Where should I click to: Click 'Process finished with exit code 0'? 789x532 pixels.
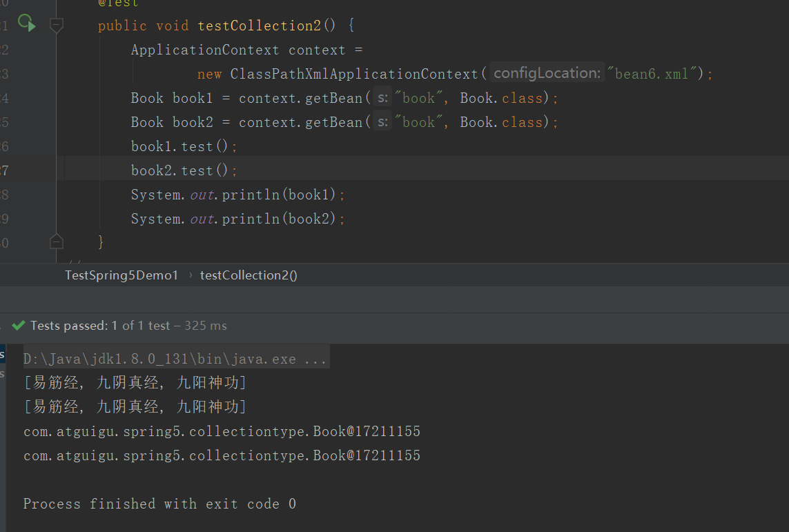click(159, 503)
